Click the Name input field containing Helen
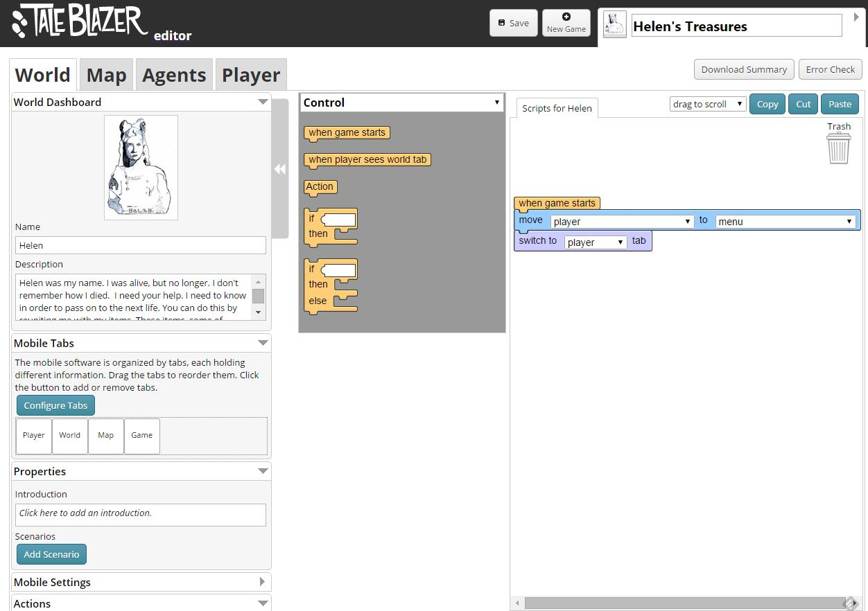Image resolution: width=868 pixels, height=611 pixels. coord(140,245)
